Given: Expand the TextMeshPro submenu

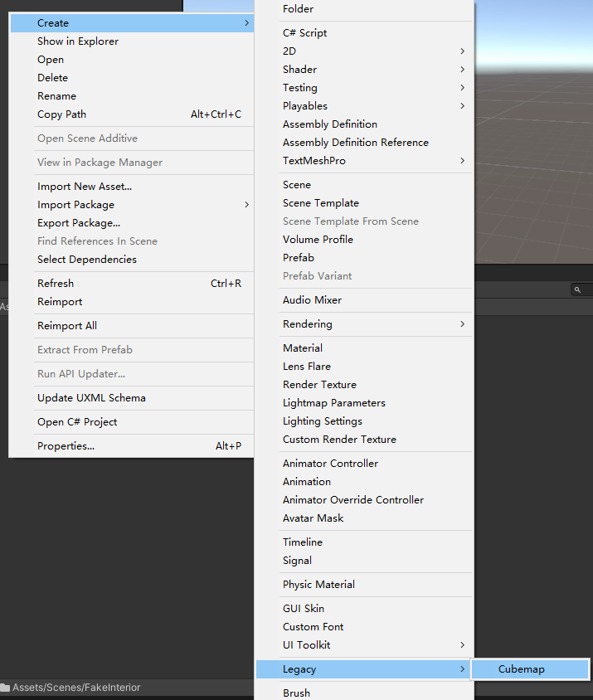Looking at the screenshot, I should click(x=364, y=161).
